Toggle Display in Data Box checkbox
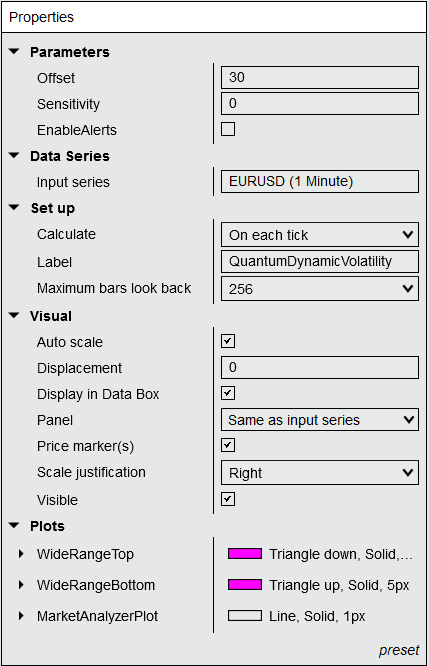 [x=228, y=393]
